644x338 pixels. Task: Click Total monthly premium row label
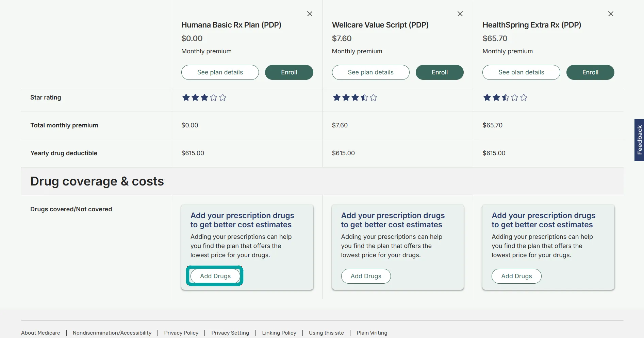click(x=64, y=125)
